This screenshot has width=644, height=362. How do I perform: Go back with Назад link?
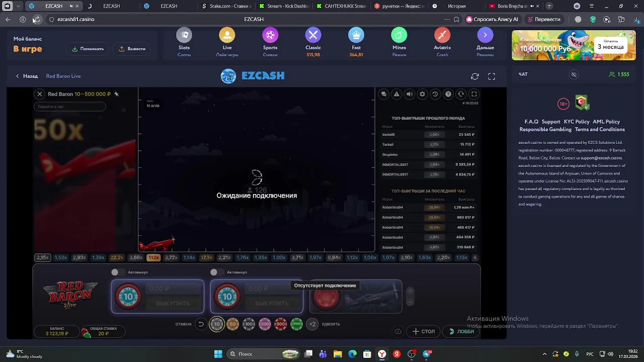click(27, 76)
